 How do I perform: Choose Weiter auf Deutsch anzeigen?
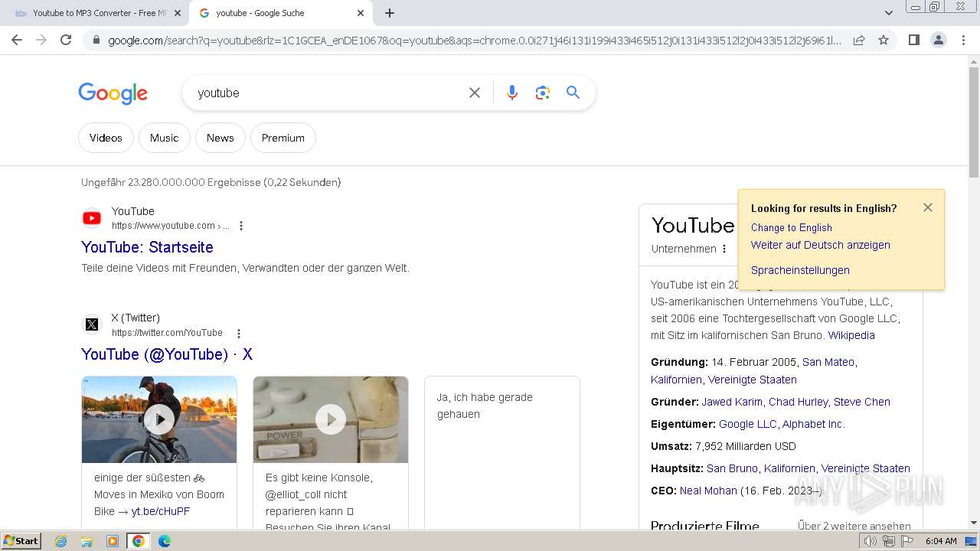tap(820, 245)
